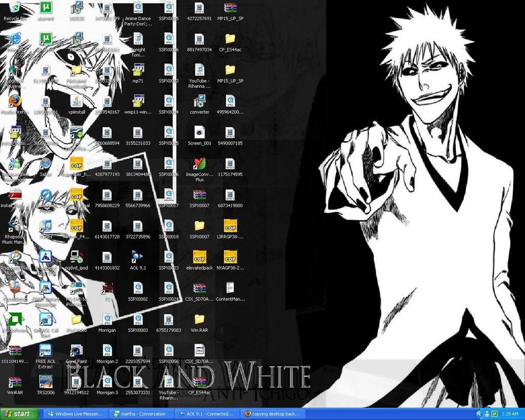Viewport: 525px width, 420px height.
Task: Open the iPod video folder
Action: point(76,322)
